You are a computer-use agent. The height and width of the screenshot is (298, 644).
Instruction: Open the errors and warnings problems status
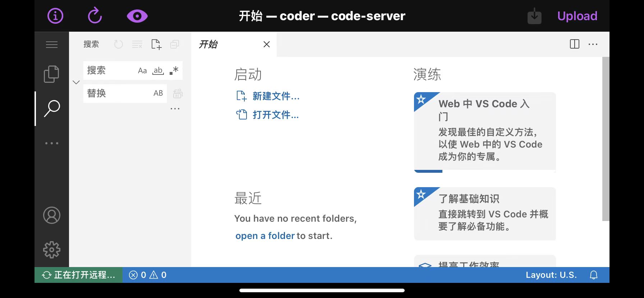coord(148,275)
